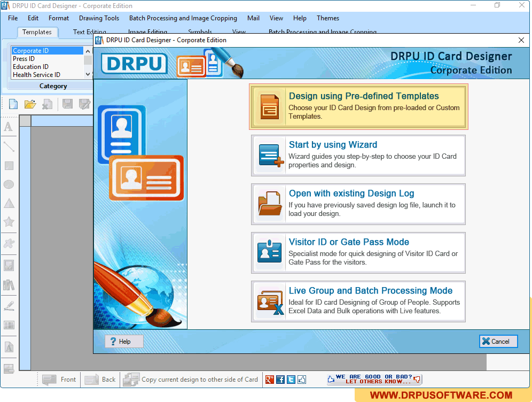Show the Front side of card

pos(59,380)
